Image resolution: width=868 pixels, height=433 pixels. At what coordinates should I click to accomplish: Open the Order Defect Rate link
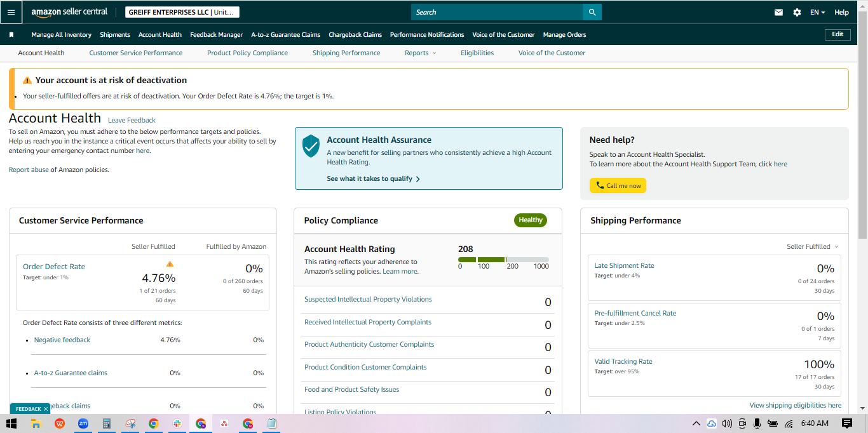(x=54, y=267)
